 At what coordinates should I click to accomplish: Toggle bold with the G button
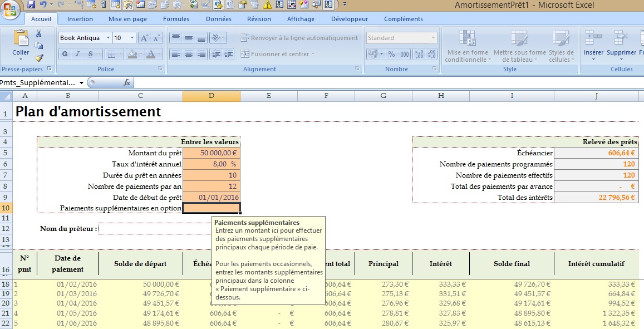tap(65, 53)
